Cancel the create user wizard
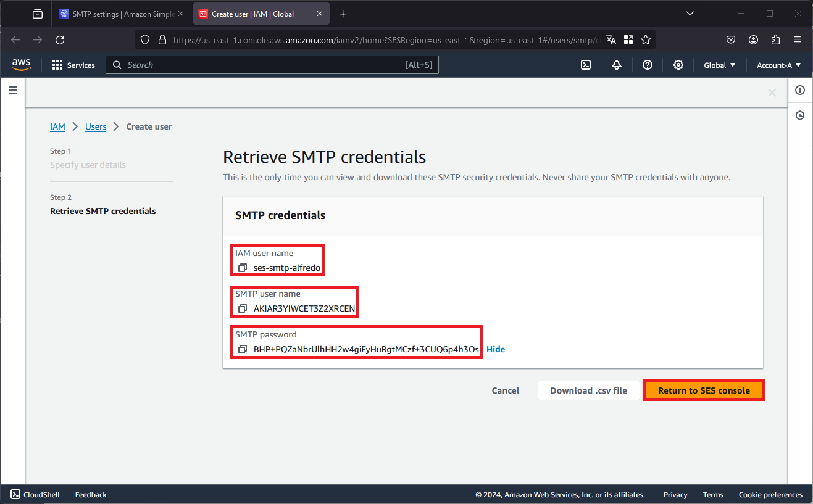 click(506, 390)
